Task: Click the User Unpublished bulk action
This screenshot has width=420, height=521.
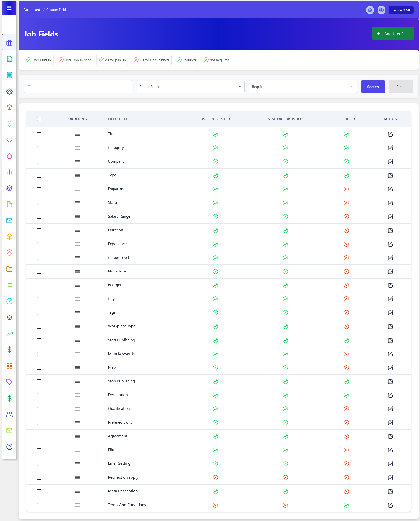Action: click(75, 60)
